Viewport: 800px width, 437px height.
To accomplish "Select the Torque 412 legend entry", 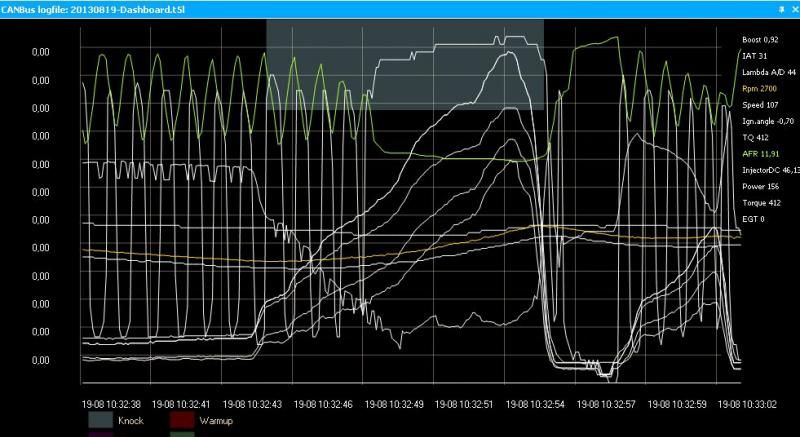I will point(760,202).
